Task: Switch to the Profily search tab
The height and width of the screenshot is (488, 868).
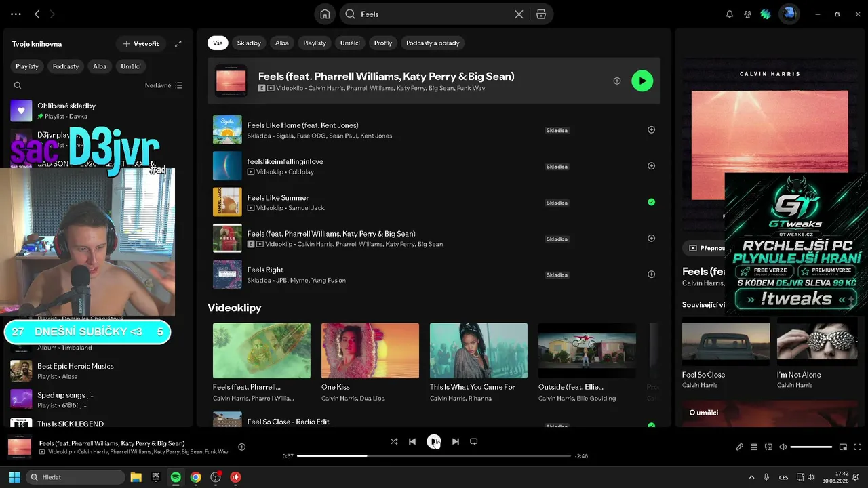Action: 383,43
